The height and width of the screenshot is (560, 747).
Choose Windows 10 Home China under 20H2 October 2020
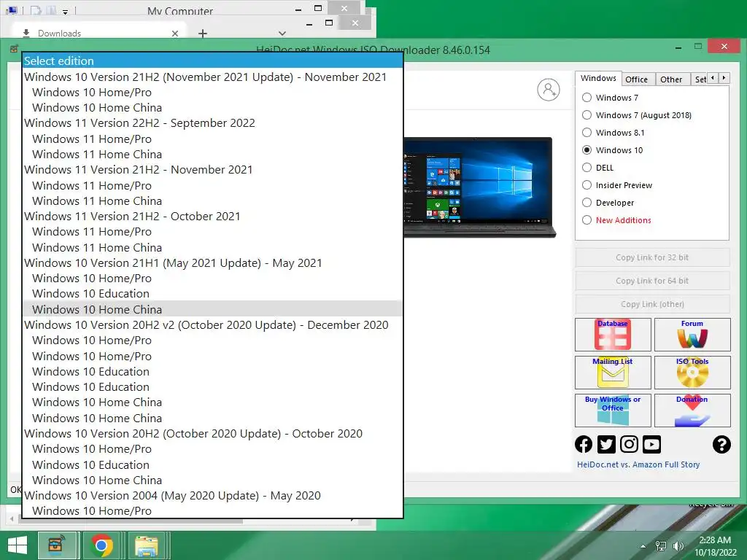(212, 480)
